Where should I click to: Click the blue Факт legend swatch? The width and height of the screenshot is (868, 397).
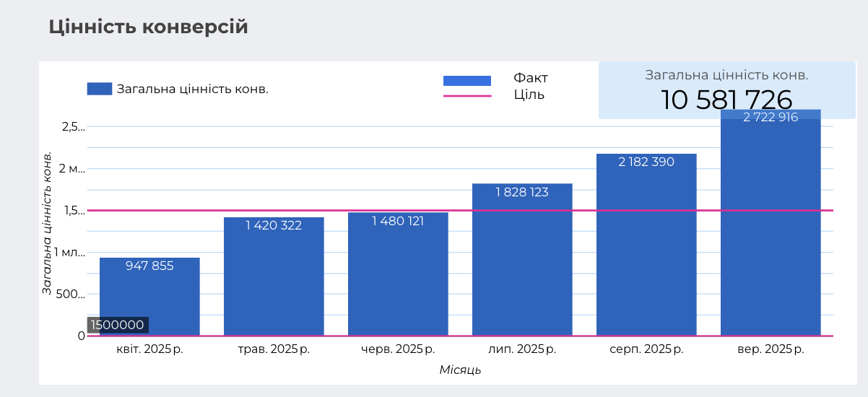click(466, 81)
